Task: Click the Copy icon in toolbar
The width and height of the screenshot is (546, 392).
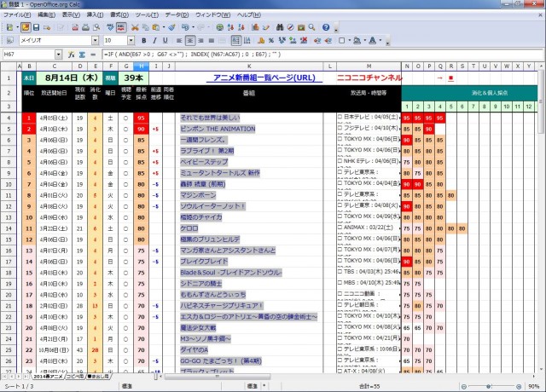Action: (x=146, y=27)
